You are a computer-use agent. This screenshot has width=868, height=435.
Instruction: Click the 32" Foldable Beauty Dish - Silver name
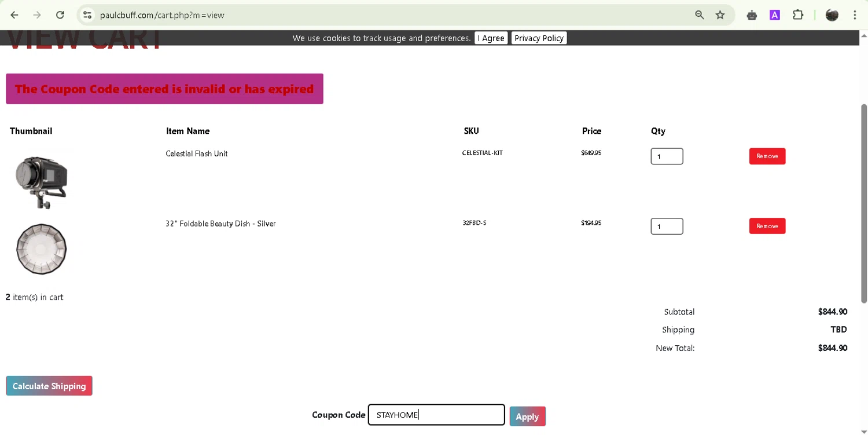[x=220, y=224]
